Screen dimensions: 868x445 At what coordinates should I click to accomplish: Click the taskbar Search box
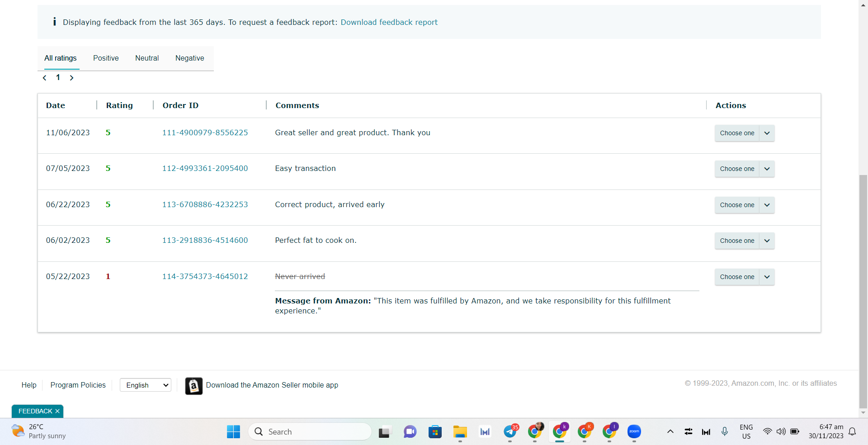310,432
